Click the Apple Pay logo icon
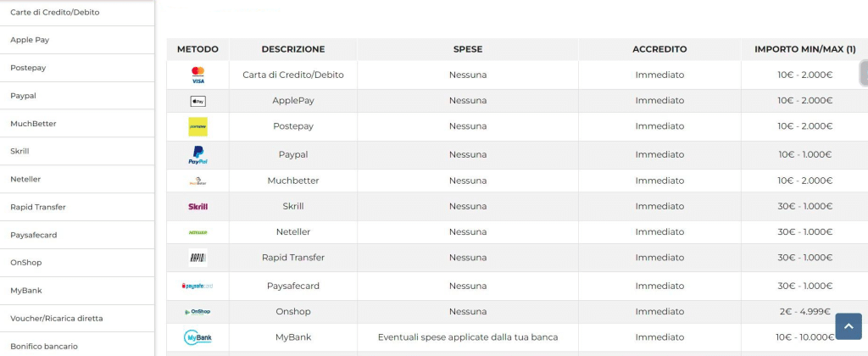The height and width of the screenshot is (356, 868). click(198, 101)
